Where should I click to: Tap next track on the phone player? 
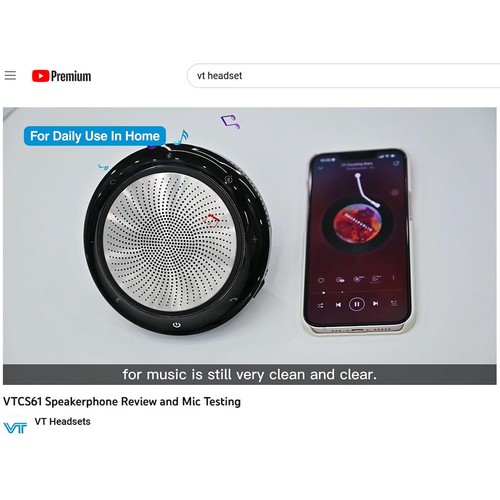click(x=376, y=303)
